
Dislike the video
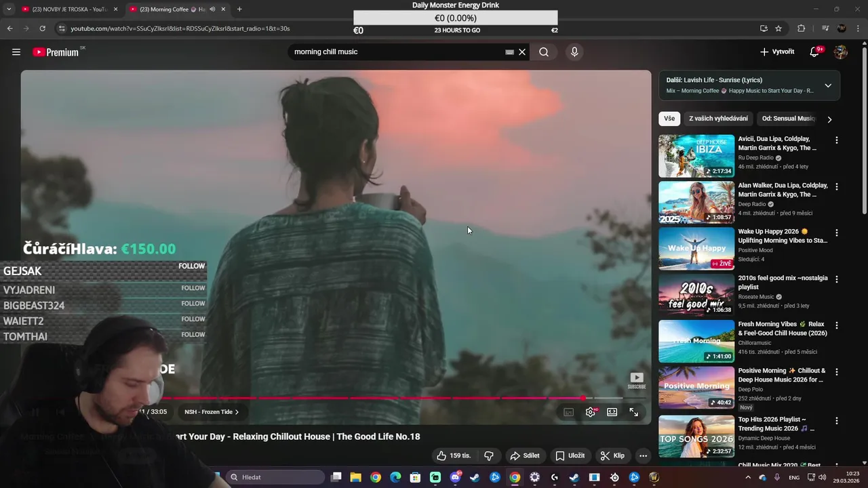point(488,455)
